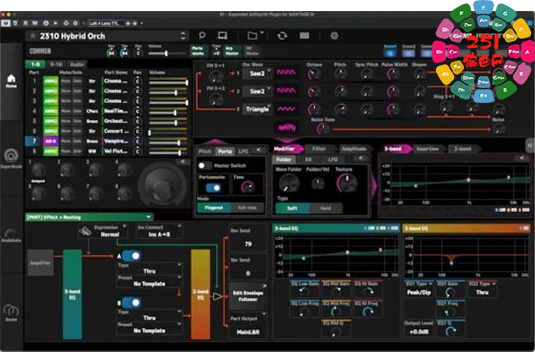This screenshot has height=363, width=535.
Task: Click the FM 3→1 knob
Action: (x=216, y=77)
